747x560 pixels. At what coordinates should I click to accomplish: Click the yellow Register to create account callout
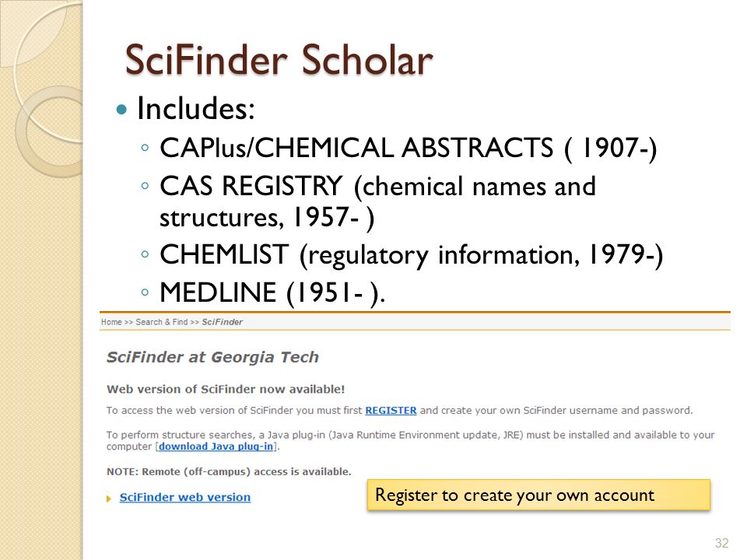coord(538,495)
